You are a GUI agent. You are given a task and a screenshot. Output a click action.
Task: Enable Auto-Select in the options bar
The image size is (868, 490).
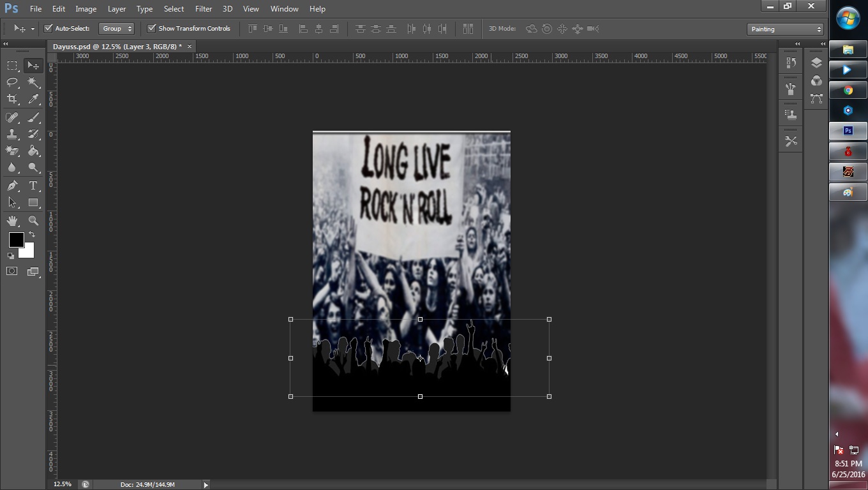coord(49,28)
